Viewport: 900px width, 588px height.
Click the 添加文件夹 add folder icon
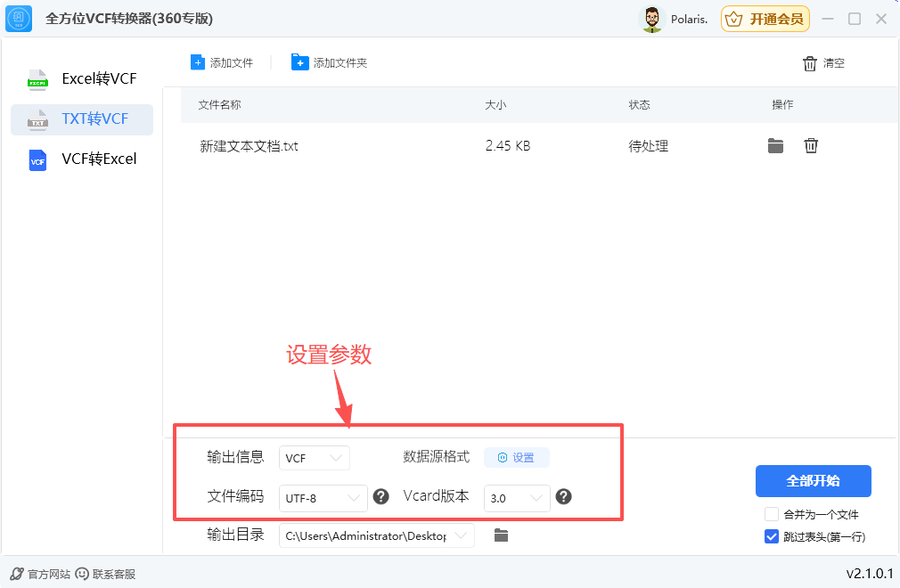[299, 61]
